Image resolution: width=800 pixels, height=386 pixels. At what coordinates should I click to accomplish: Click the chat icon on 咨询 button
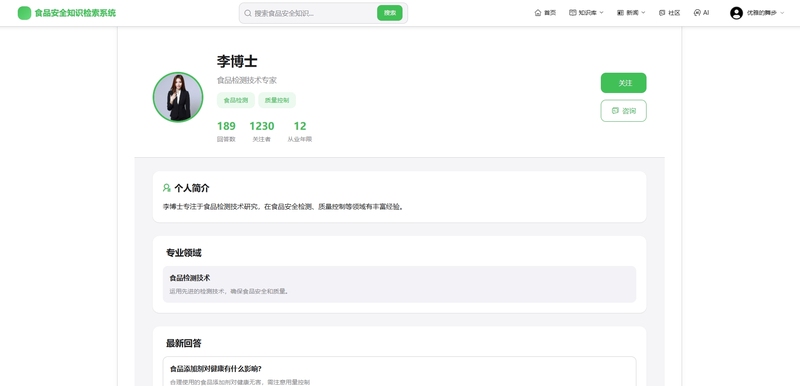615,111
